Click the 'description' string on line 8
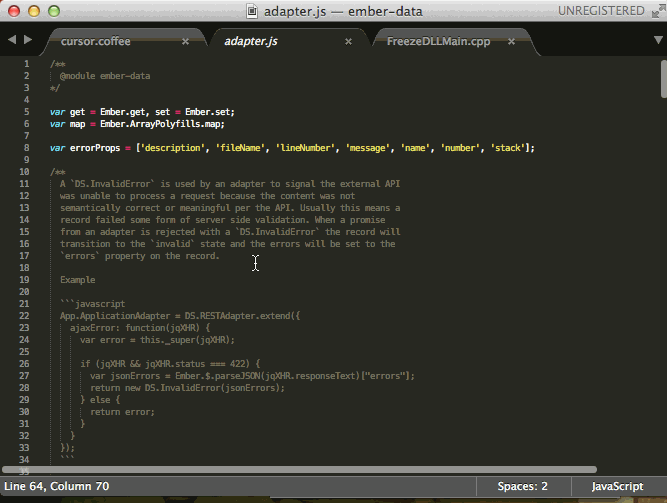 point(173,148)
